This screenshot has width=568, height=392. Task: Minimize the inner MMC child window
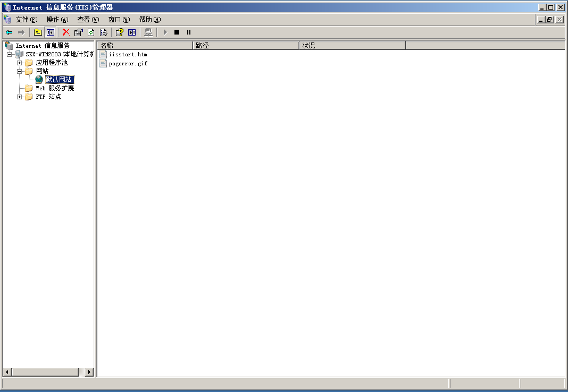click(x=541, y=20)
